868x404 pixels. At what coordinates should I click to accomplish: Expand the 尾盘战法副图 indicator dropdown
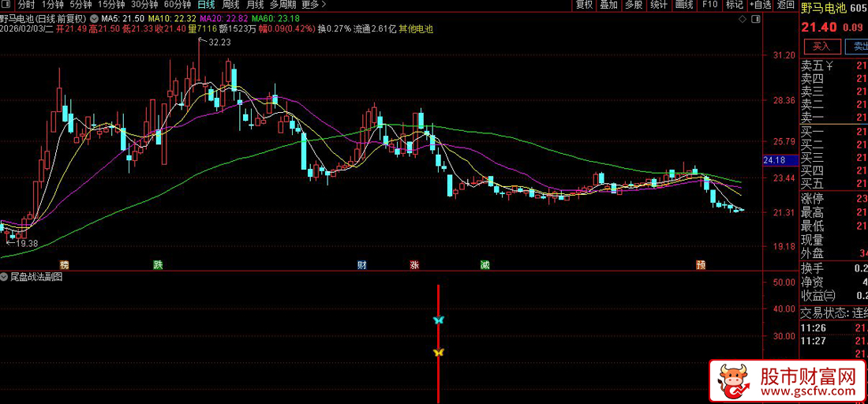point(5,277)
